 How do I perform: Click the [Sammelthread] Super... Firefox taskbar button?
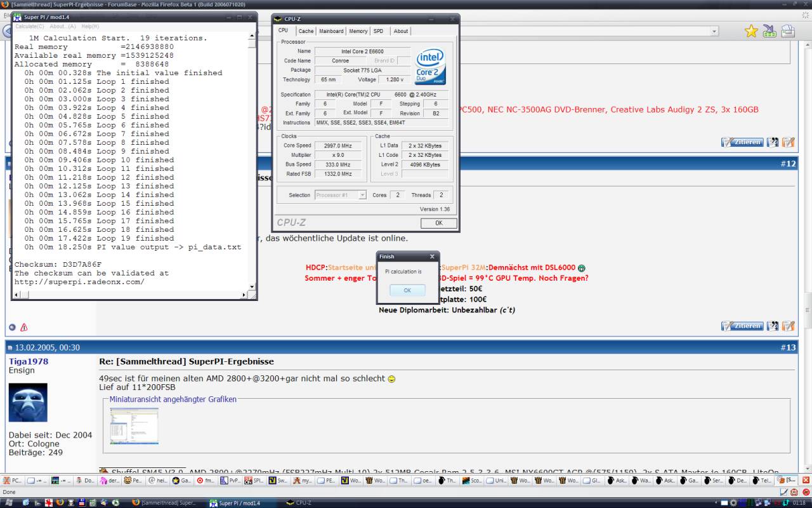[168, 503]
